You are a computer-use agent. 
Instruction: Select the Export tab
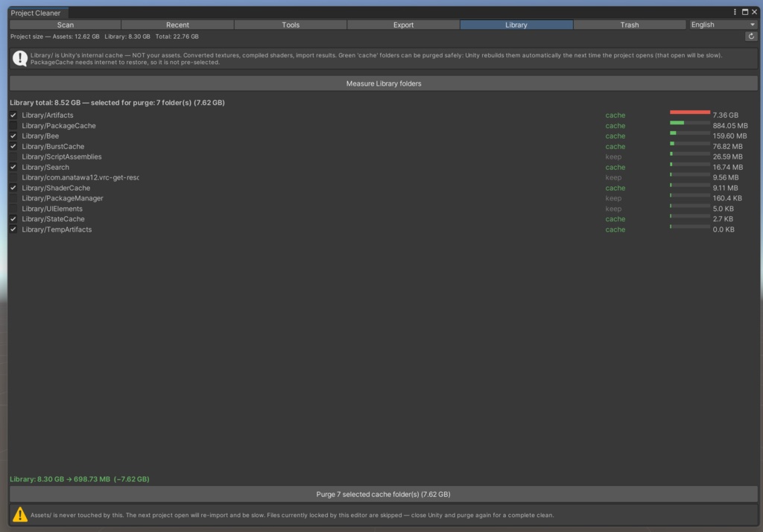click(403, 25)
